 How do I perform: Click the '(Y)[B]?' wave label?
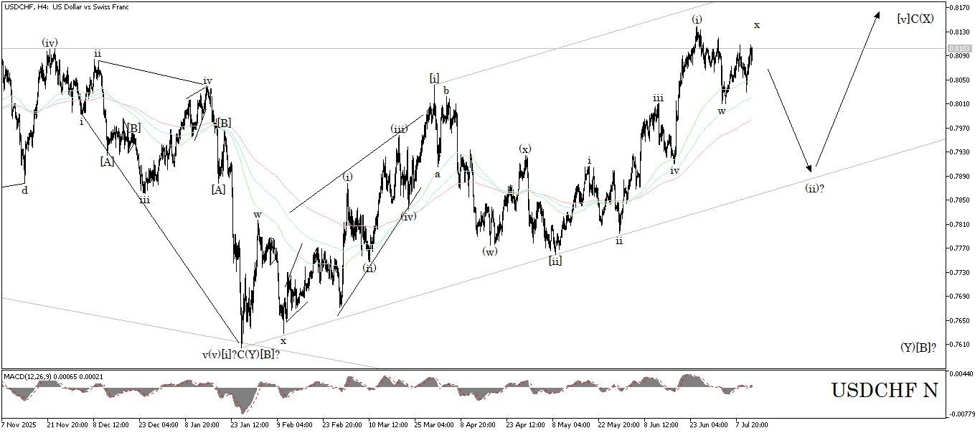click(x=918, y=347)
